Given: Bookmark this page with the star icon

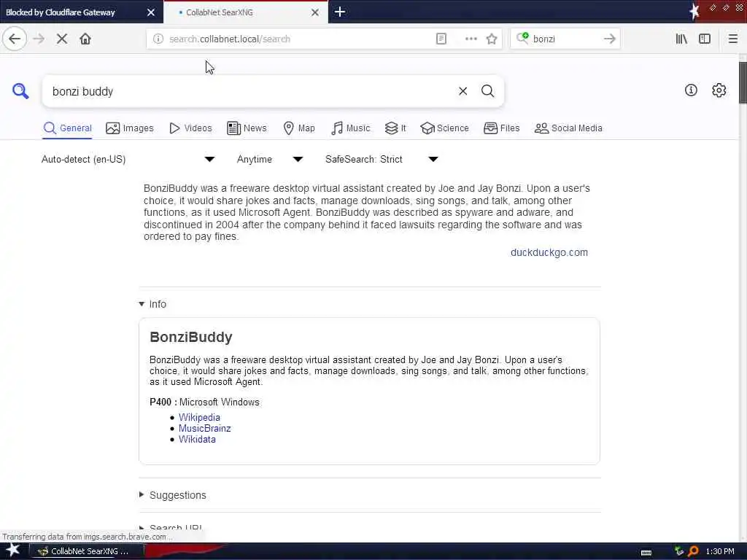Looking at the screenshot, I should pyautogui.click(x=492, y=39).
